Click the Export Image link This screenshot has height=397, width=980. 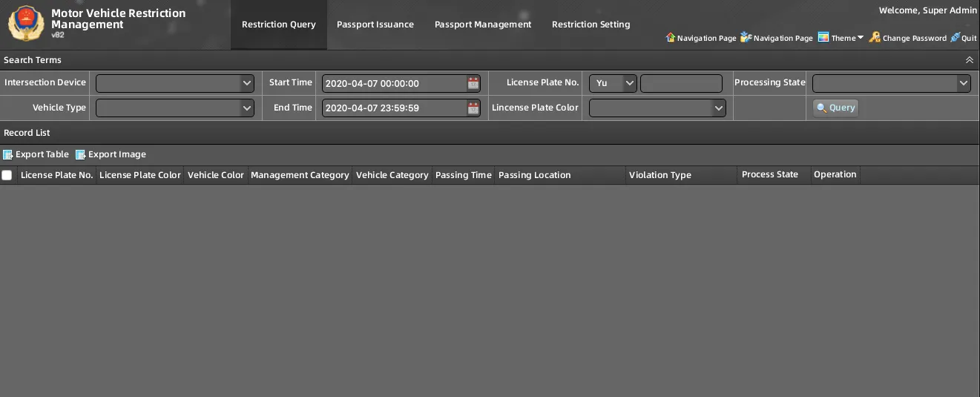(x=117, y=154)
